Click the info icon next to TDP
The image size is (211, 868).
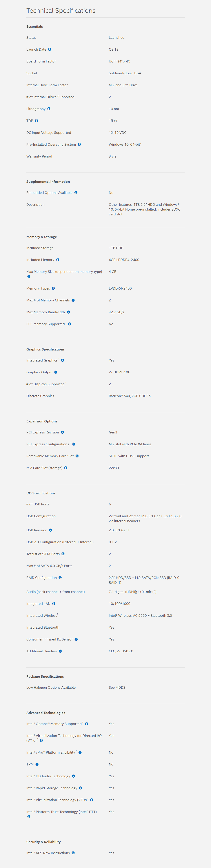[x=36, y=121]
